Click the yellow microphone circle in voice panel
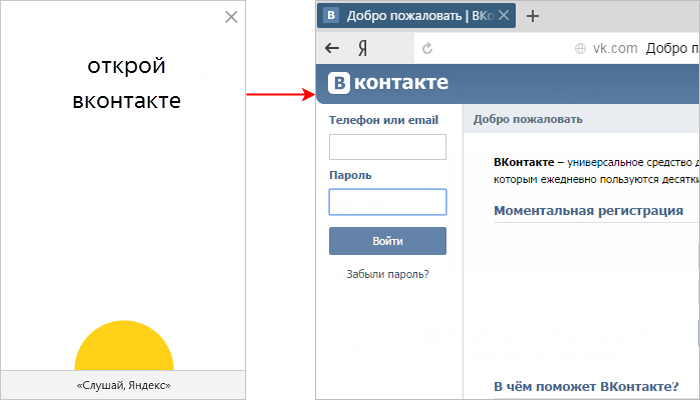The height and width of the screenshot is (400, 700). click(124, 346)
